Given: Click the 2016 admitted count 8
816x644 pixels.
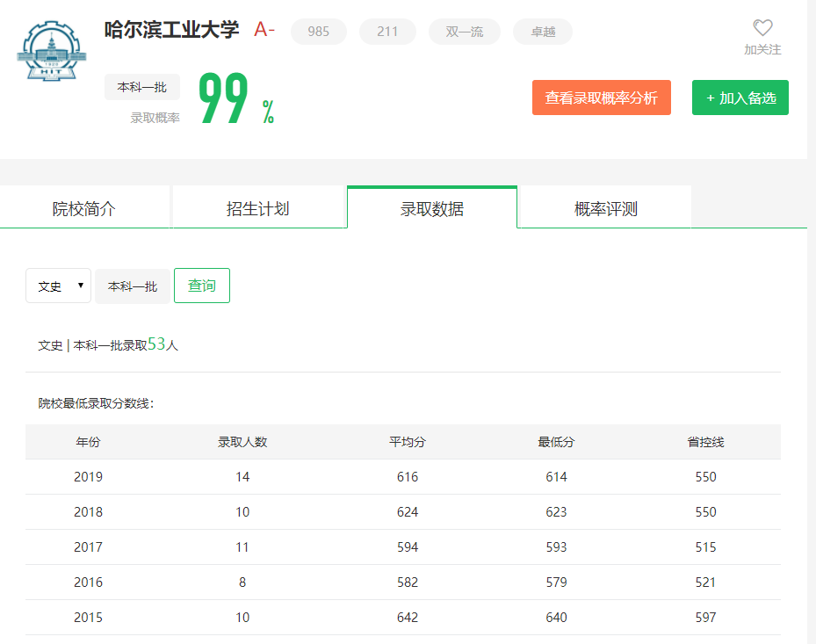Looking at the screenshot, I should [x=242, y=582].
